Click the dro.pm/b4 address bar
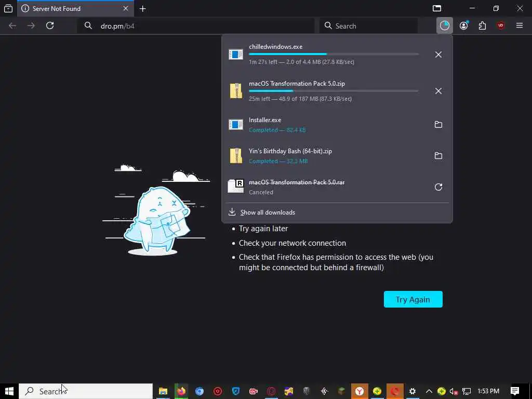The image size is (532, 399). tap(195, 26)
